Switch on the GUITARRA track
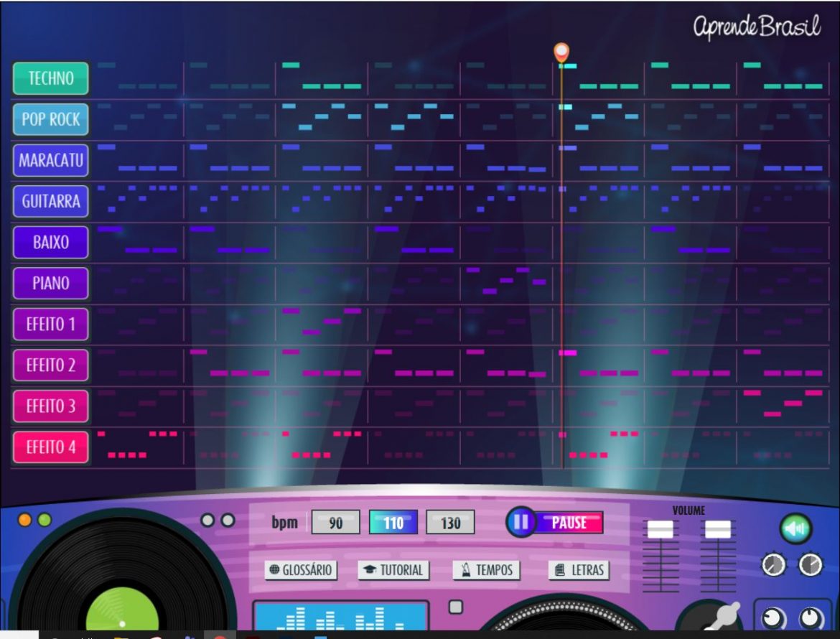 tap(51, 202)
